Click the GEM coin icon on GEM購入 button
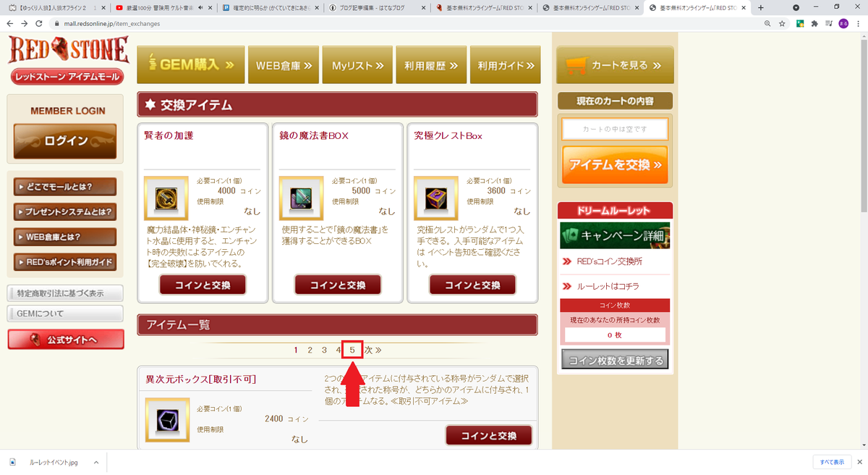The image size is (868, 475). [x=151, y=64]
